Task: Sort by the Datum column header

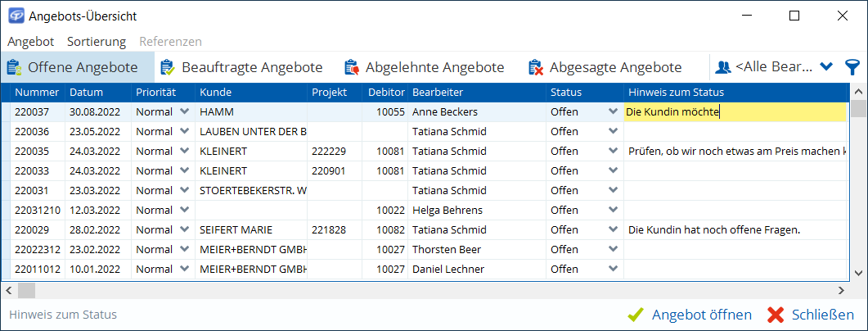Action: (86, 92)
